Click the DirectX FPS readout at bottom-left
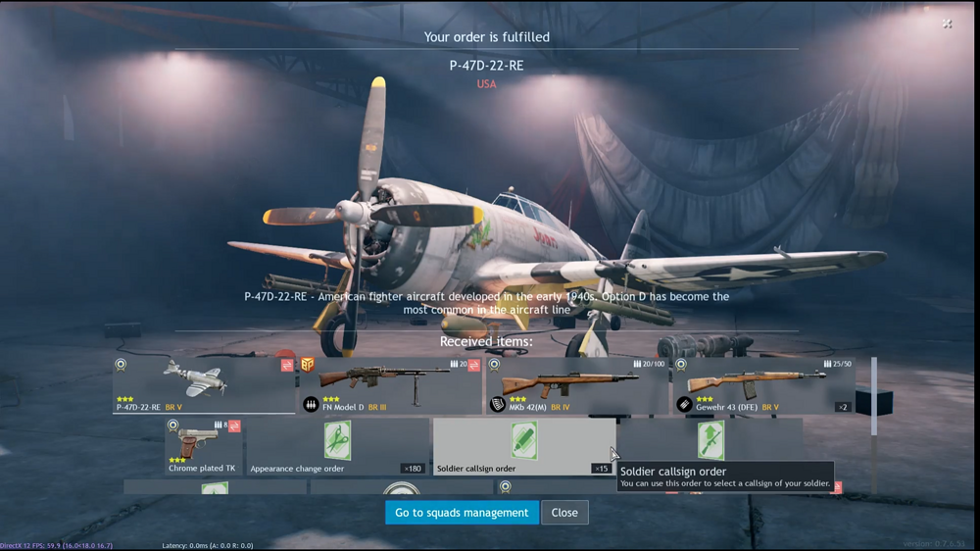Image resolution: width=980 pixels, height=551 pixels. (56, 545)
